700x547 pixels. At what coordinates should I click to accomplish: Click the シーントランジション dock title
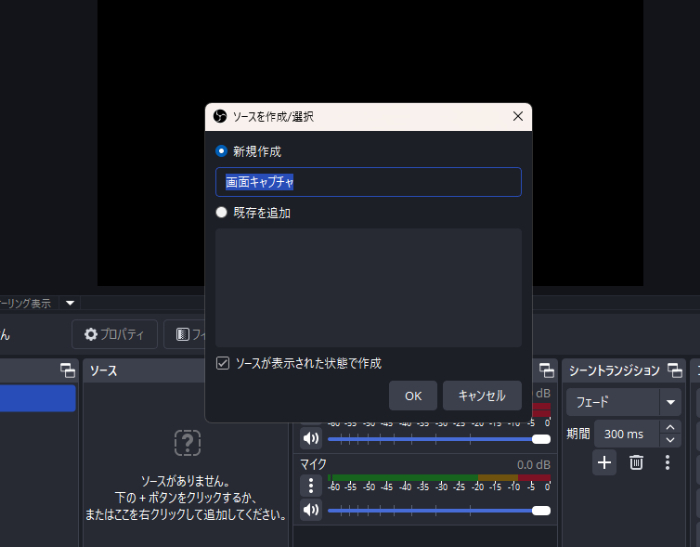[x=614, y=371]
